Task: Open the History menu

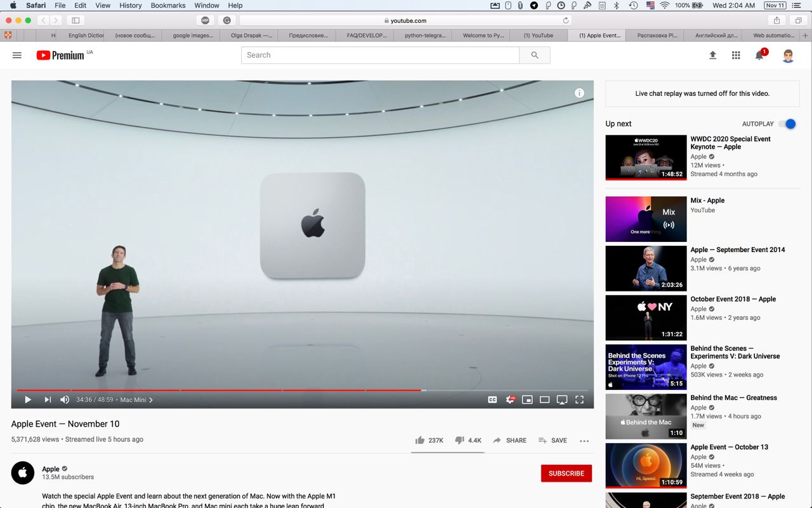Action: (x=131, y=5)
